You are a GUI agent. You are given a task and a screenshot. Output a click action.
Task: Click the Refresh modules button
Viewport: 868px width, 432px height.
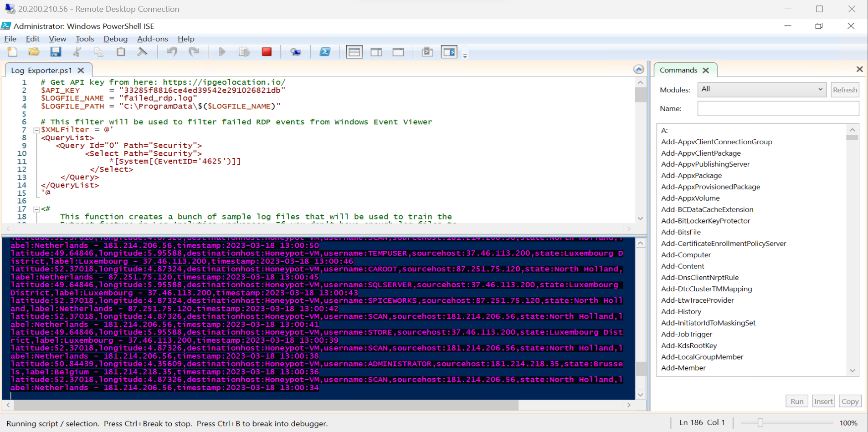[845, 90]
